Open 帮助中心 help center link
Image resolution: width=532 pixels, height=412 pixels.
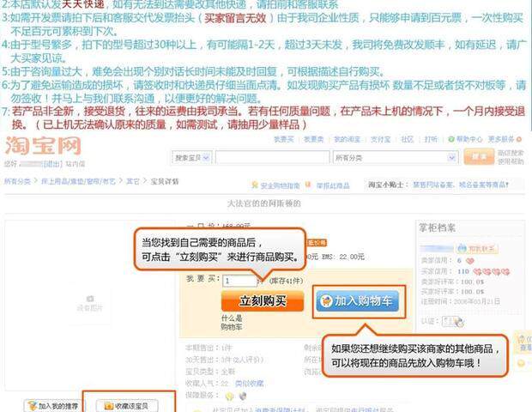point(469,140)
